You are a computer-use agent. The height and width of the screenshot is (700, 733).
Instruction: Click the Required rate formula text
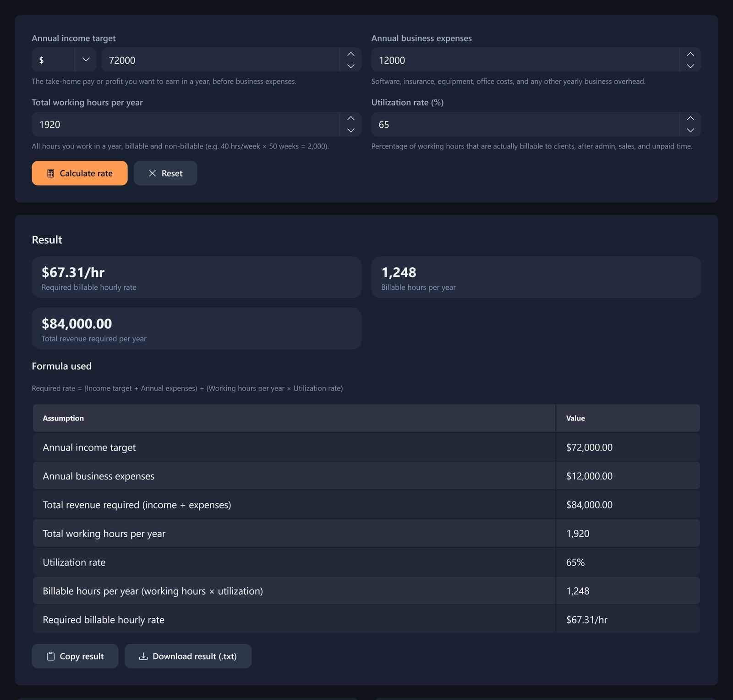coord(187,388)
